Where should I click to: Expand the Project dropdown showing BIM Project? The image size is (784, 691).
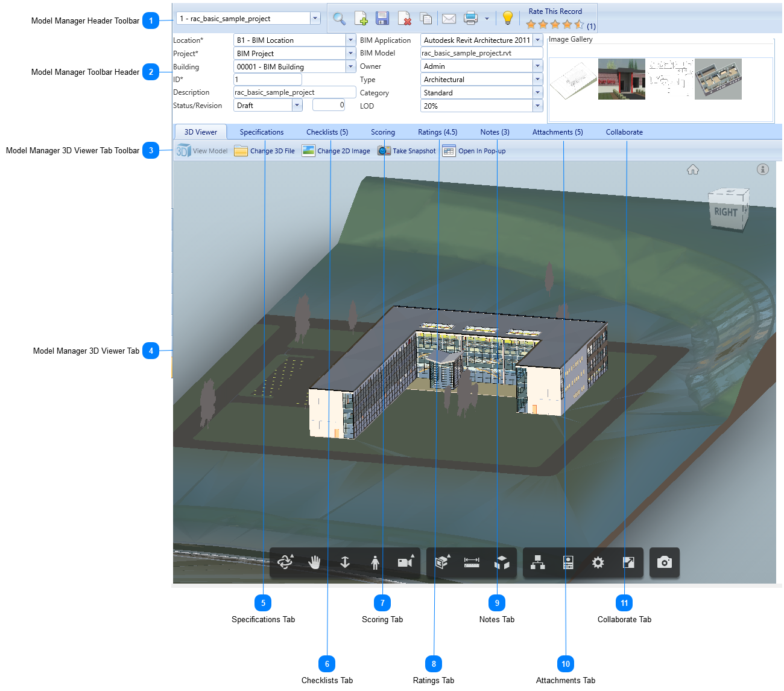350,54
